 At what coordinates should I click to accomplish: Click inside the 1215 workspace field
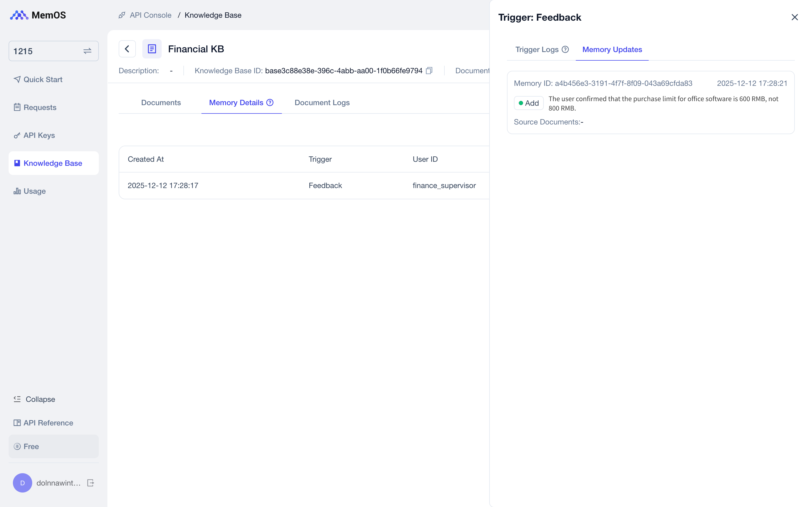pos(40,51)
